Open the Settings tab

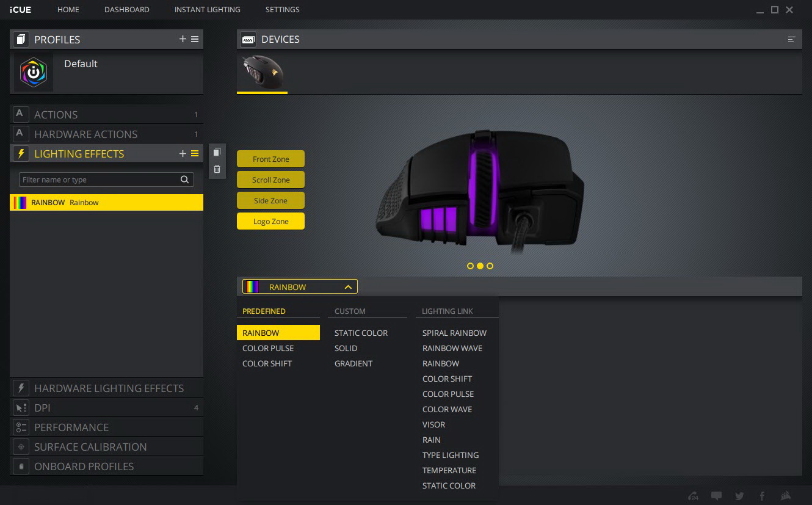(283, 10)
